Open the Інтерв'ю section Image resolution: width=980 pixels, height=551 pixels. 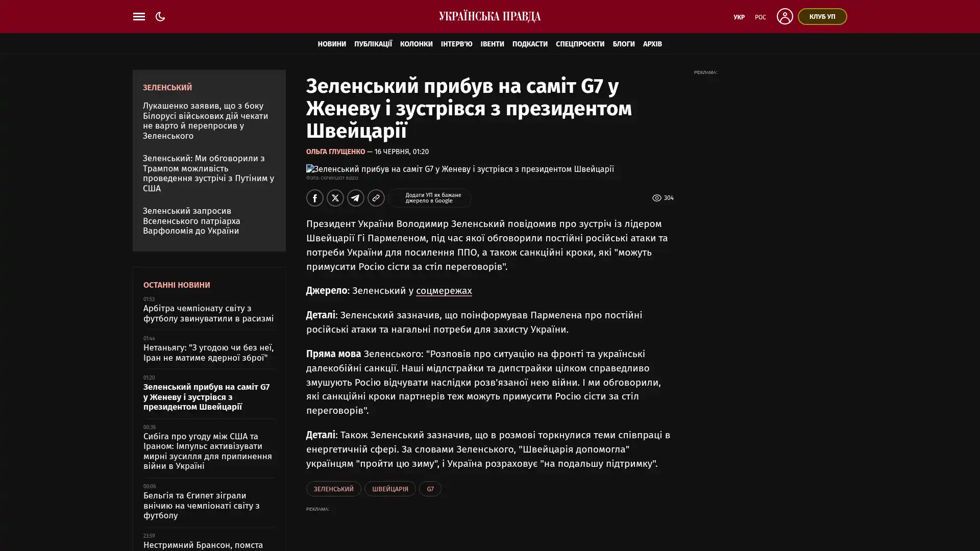[456, 44]
